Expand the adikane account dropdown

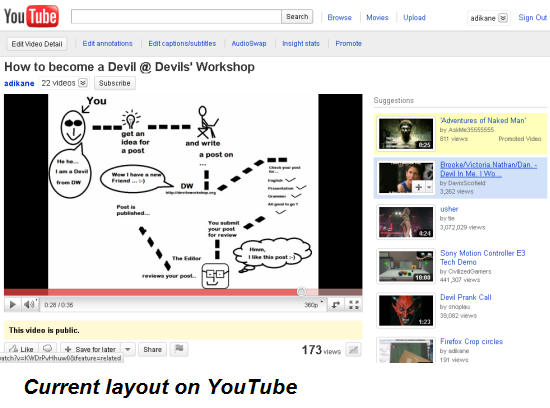click(x=503, y=18)
